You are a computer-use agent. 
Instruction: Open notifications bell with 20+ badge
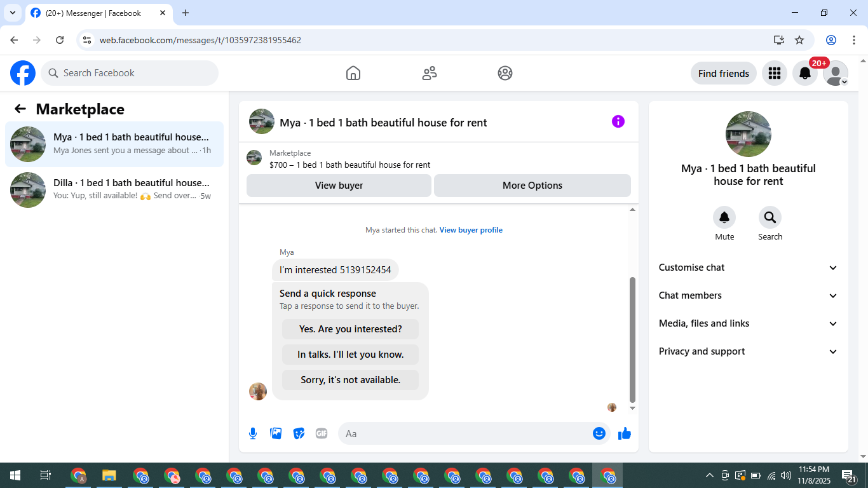805,73
